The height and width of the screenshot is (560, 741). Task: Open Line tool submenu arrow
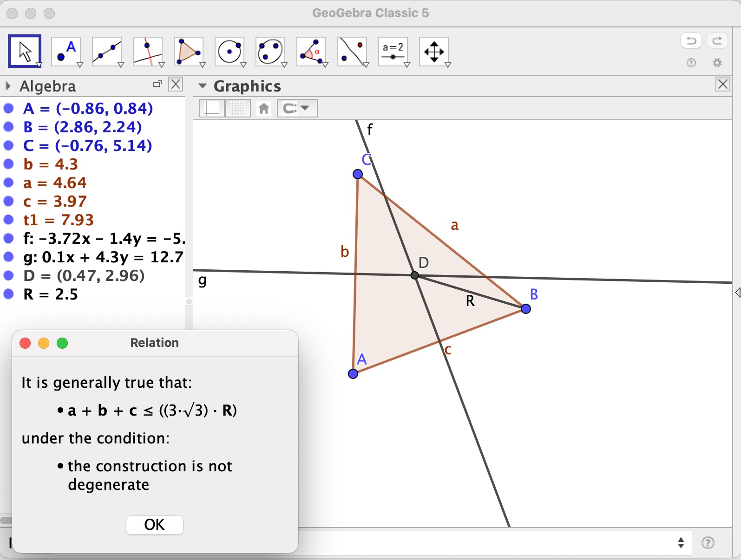(121, 65)
